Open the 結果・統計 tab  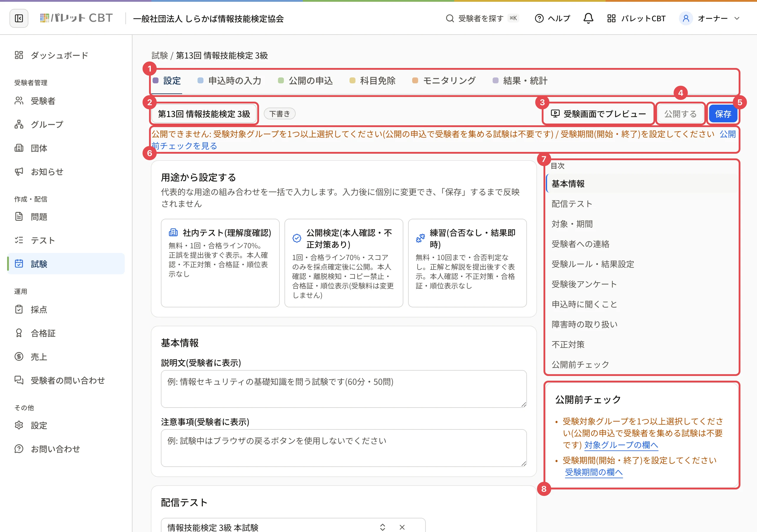pos(520,81)
